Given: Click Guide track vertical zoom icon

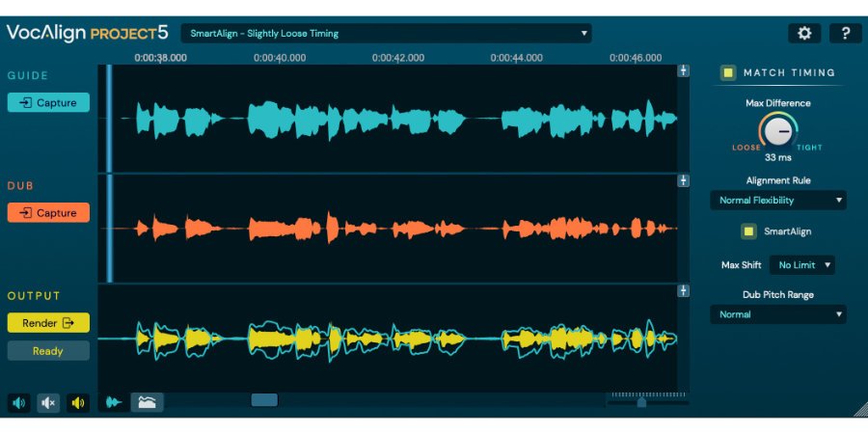Looking at the screenshot, I should [x=684, y=70].
